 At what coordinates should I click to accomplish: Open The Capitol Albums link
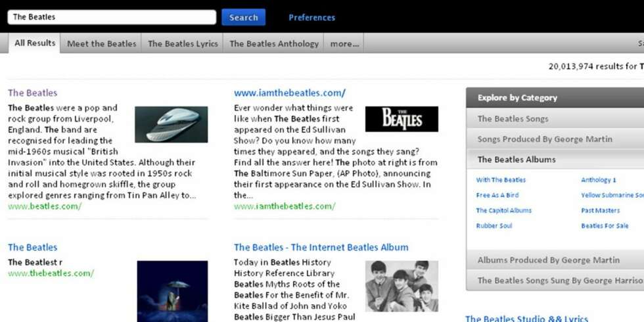click(503, 210)
